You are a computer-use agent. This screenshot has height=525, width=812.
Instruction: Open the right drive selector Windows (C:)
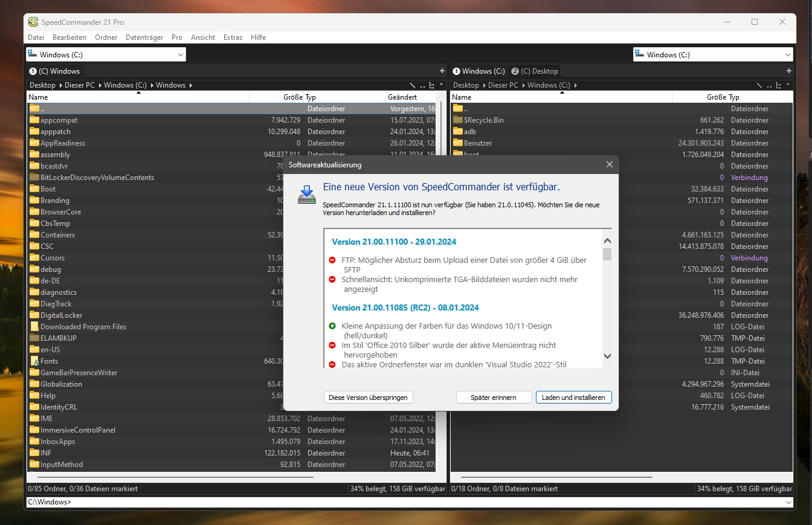[713, 54]
